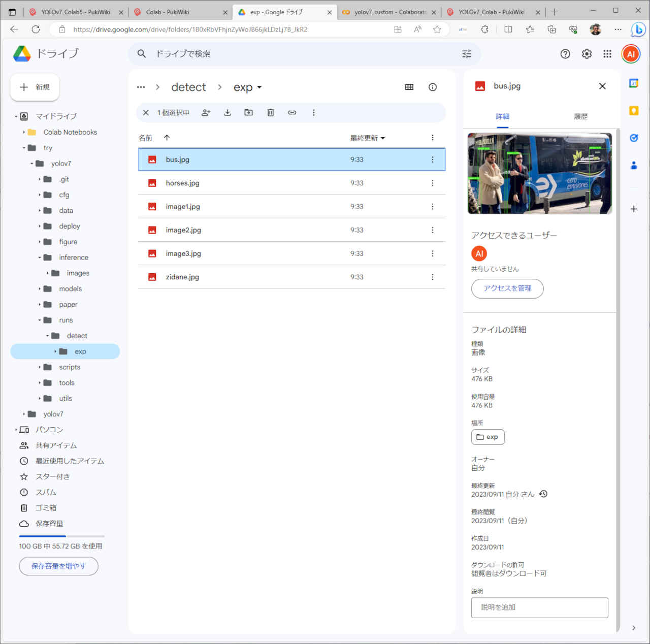Collapse the runs folder in tree
Screen dimensions: 650x644
[x=40, y=320]
